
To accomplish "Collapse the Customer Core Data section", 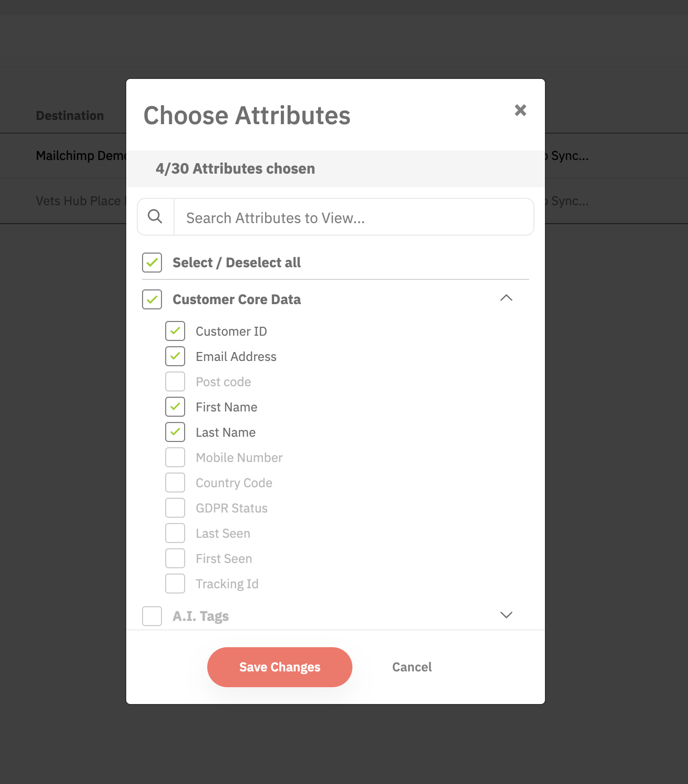I will 506,298.
